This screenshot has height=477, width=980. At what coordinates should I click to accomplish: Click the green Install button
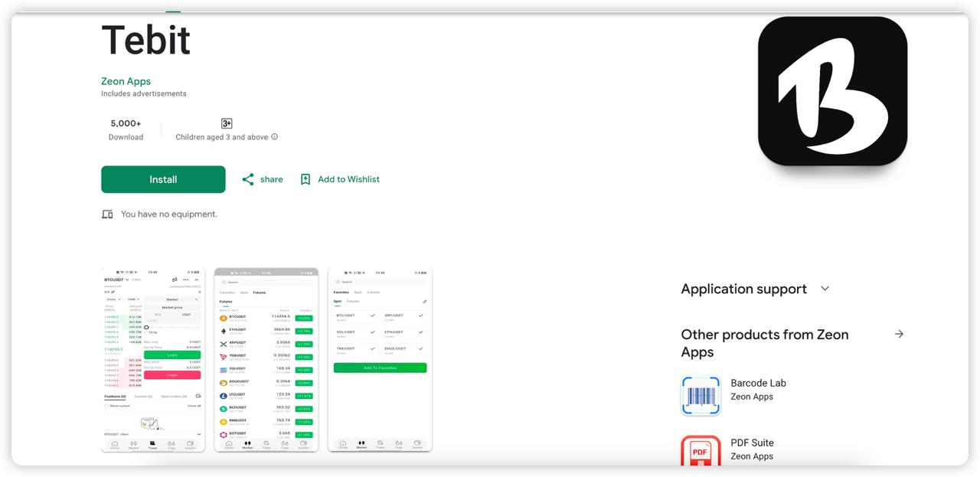pyautogui.click(x=163, y=179)
